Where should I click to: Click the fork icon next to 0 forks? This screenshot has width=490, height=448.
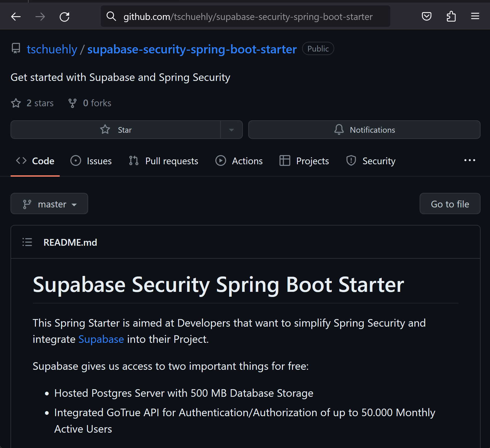[73, 103]
